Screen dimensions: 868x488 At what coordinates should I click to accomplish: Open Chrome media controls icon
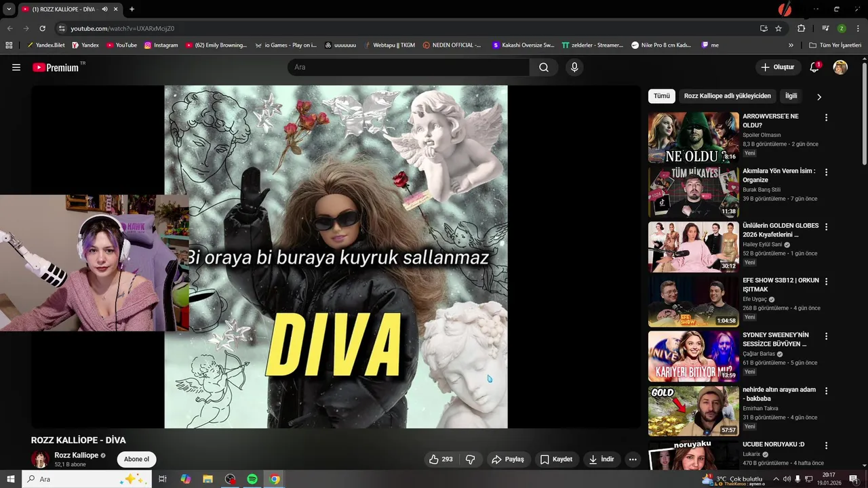[x=825, y=28]
